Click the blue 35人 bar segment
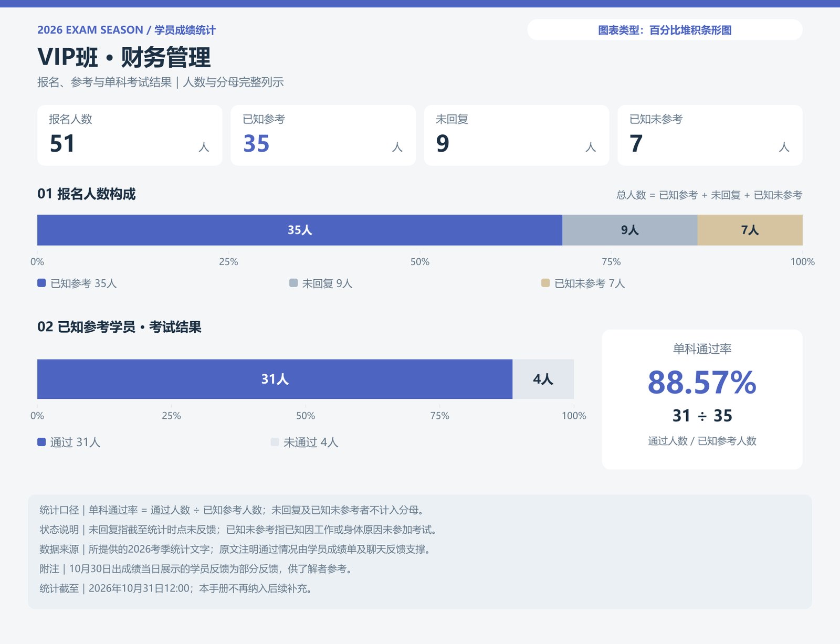This screenshot has width=840, height=644. 300,230
